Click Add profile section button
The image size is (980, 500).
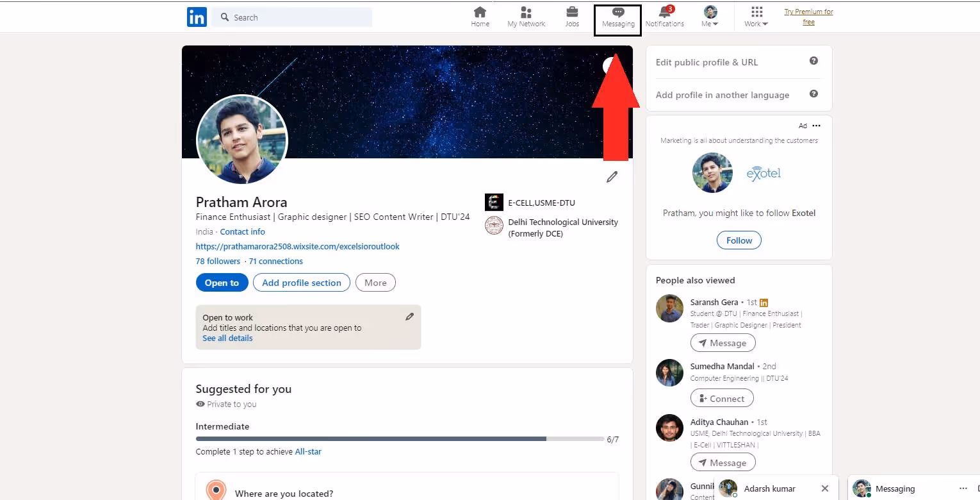click(x=302, y=283)
